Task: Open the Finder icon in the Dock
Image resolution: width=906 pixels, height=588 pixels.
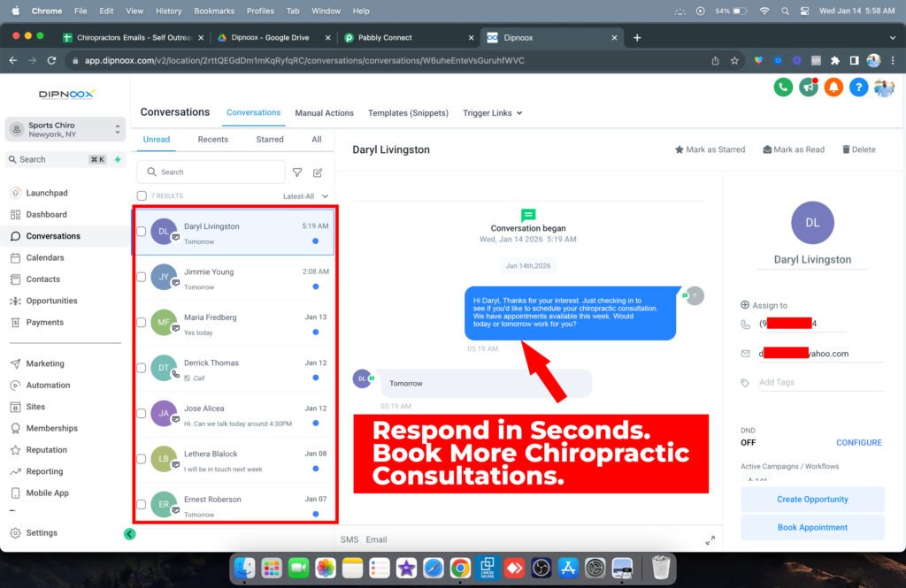Action: pyautogui.click(x=245, y=569)
